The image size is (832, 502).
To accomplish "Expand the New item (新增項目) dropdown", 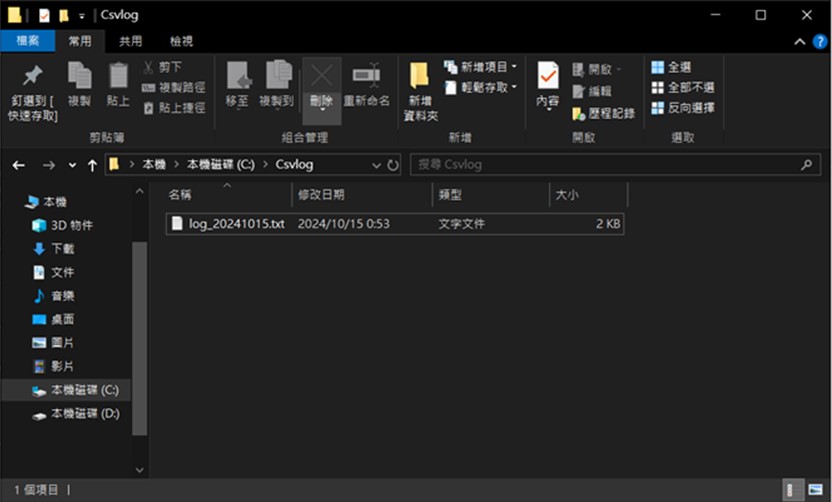I will pos(481,67).
